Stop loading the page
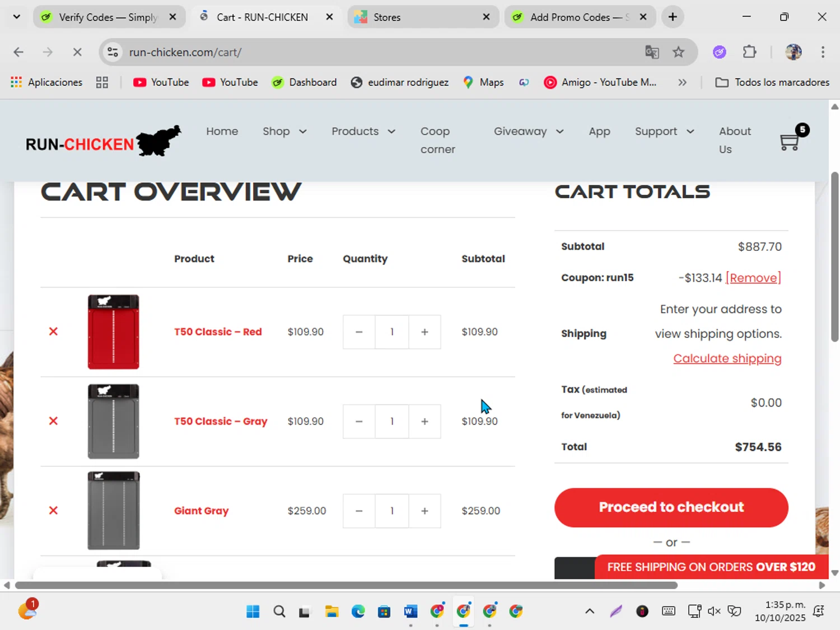Screen dimensions: 840x630 [77, 52]
